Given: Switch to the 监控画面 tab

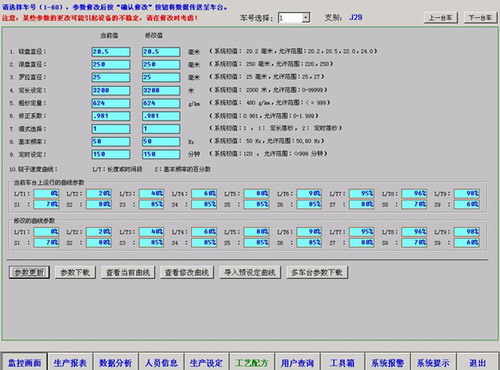Looking at the screenshot, I should [x=24, y=362].
